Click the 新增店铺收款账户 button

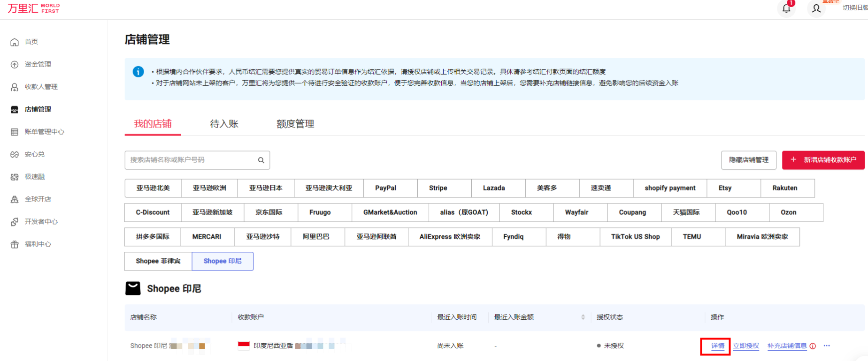823,160
